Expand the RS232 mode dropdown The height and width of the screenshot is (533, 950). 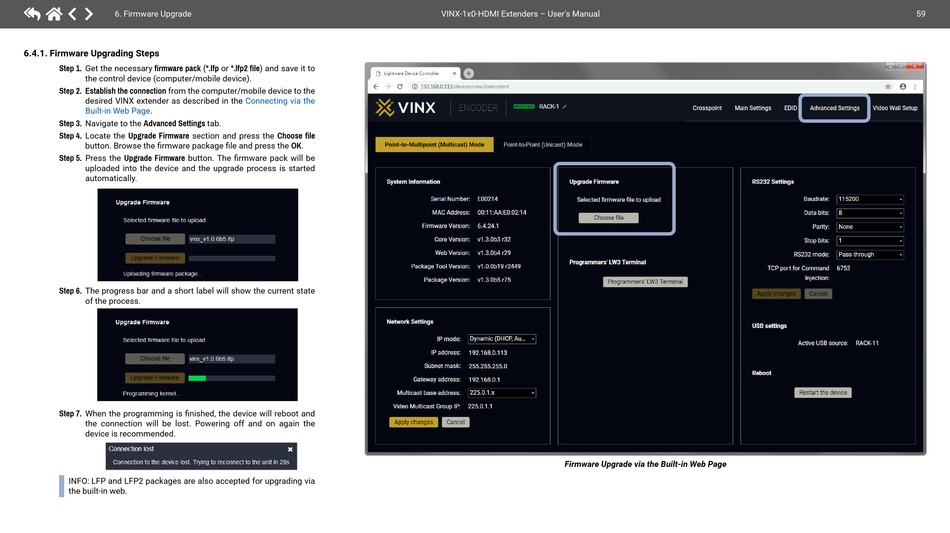coord(870,255)
